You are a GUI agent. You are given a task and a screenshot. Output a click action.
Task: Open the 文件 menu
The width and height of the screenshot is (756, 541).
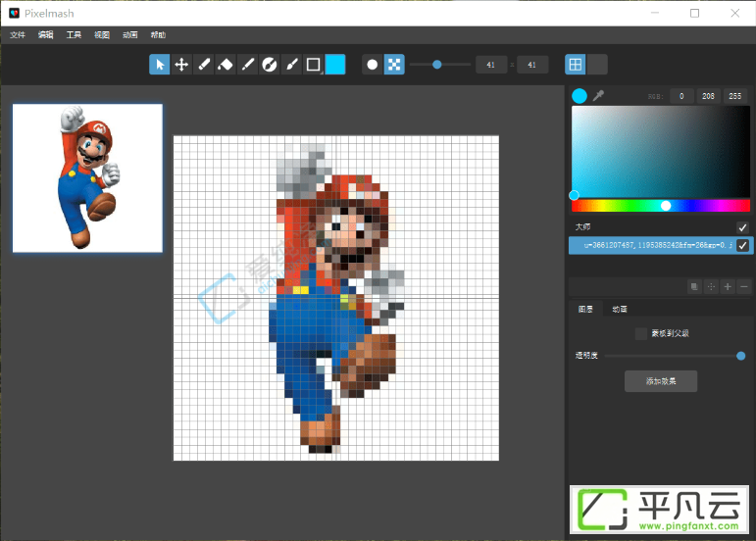18,34
